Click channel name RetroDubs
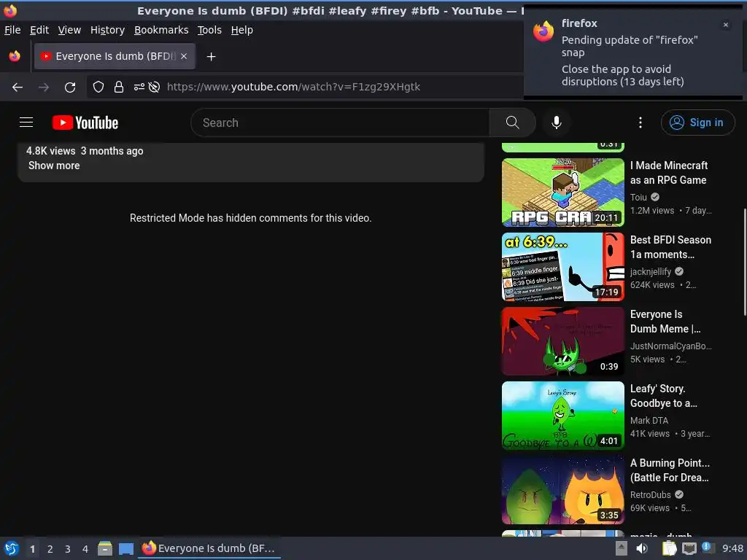This screenshot has width=747, height=560. point(650,495)
